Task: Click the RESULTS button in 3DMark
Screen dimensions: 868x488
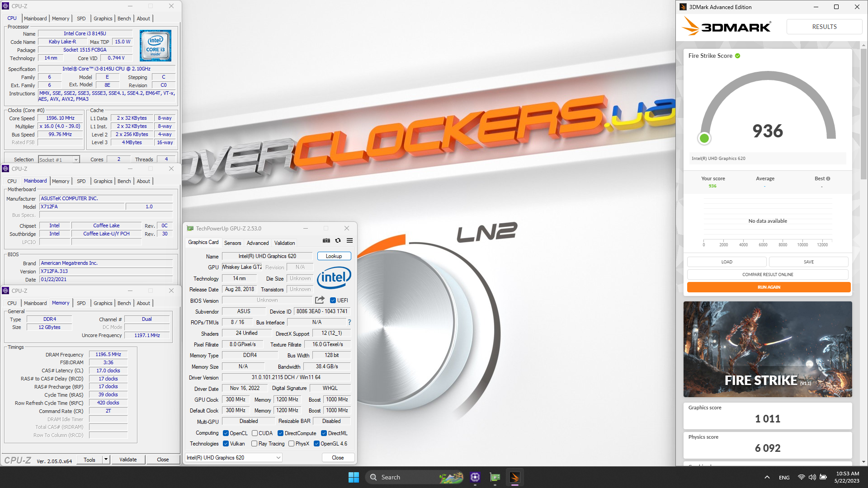Action: 824,27
